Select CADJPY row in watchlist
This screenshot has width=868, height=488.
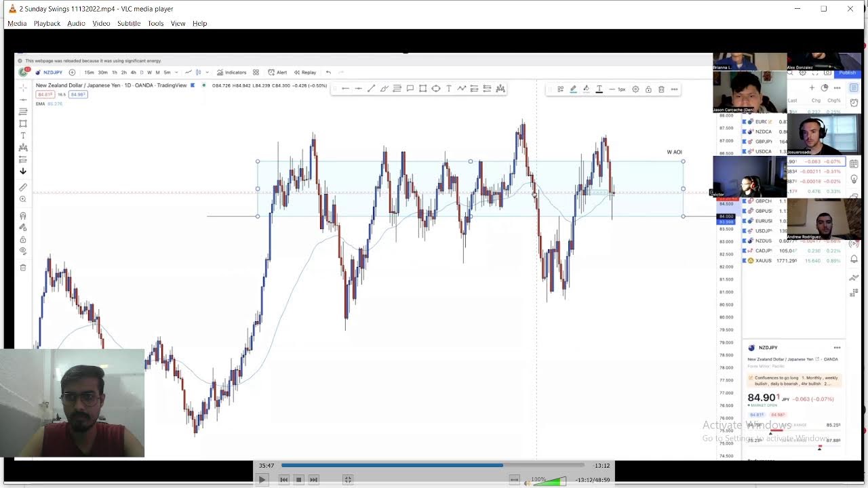point(793,251)
